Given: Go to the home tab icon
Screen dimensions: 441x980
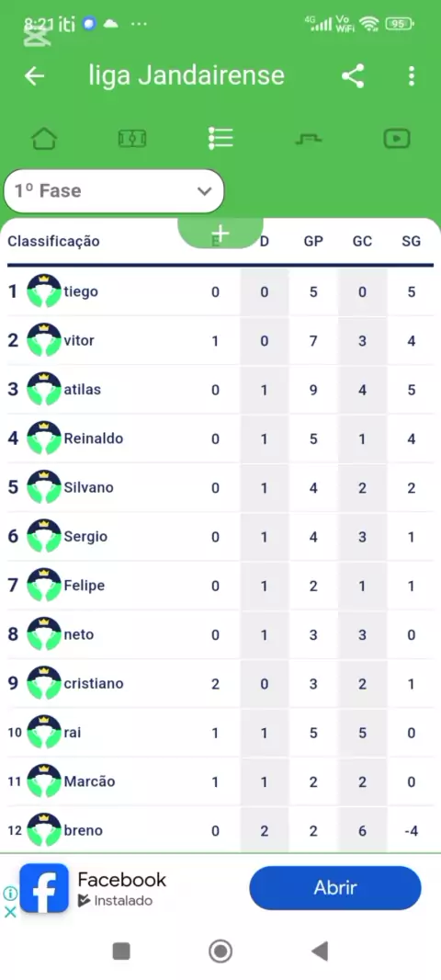Looking at the screenshot, I should (44, 138).
